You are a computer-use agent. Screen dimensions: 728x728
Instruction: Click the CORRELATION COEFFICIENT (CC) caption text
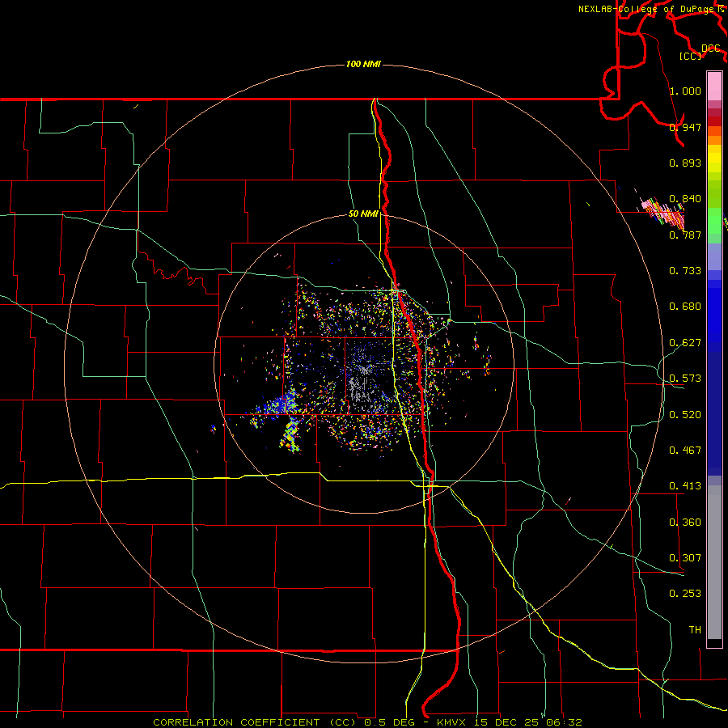pos(256,722)
